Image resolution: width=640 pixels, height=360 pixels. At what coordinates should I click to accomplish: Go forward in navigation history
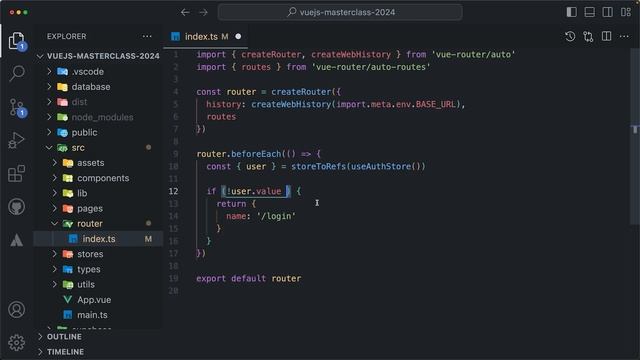coord(203,12)
